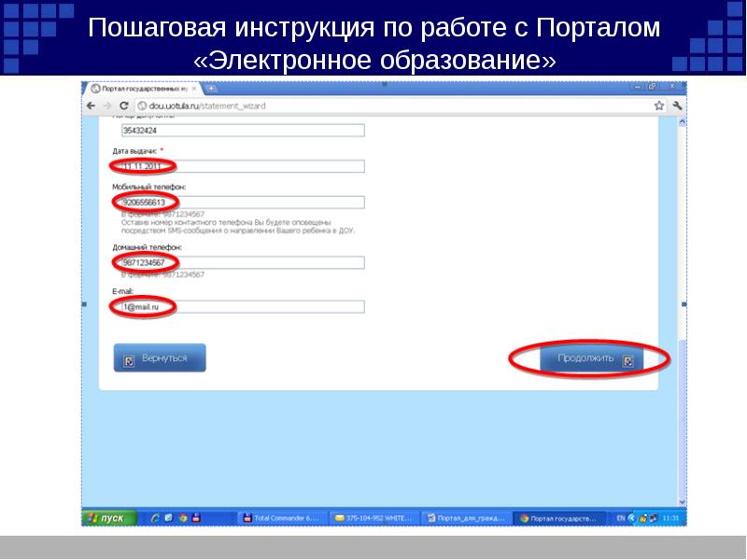Image resolution: width=747 pixels, height=560 pixels.
Task: Click the EN language indicator in tray
Action: click(622, 517)
